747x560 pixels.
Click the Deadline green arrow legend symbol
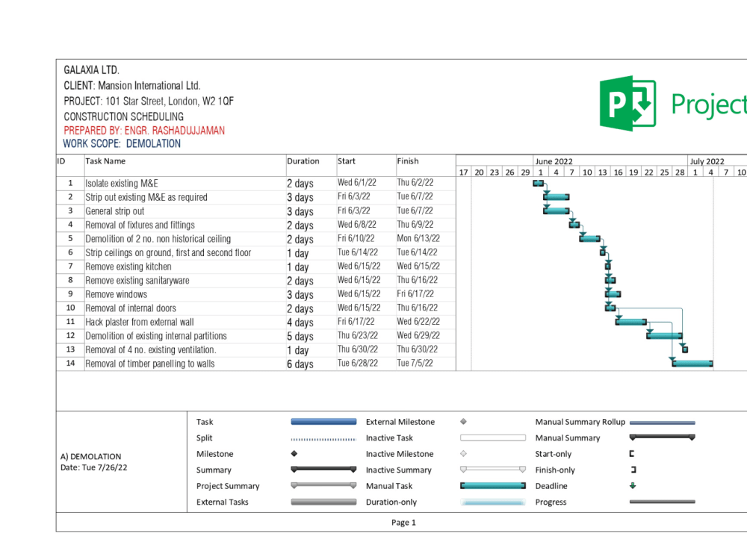pos(633,486)
